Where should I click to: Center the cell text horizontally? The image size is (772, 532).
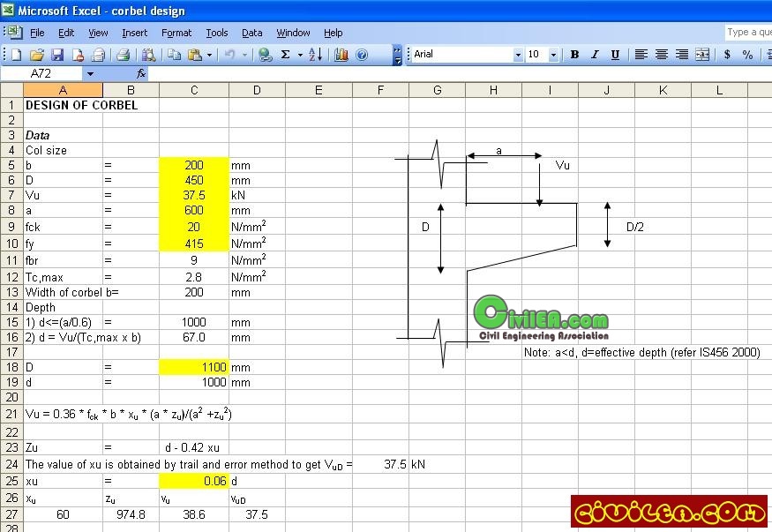tap(661, 55)
